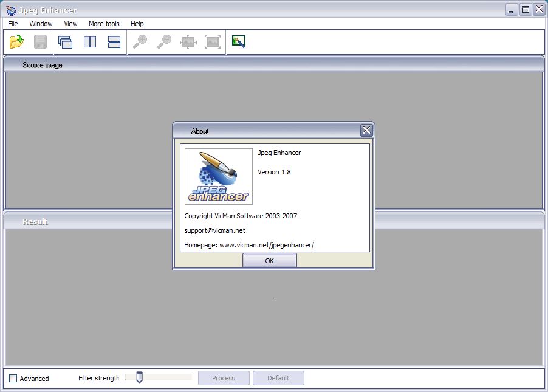Click the JPEG enhancer logo in About dialog
The width and height of the screenshot is (548, 392).
[219, 177]
